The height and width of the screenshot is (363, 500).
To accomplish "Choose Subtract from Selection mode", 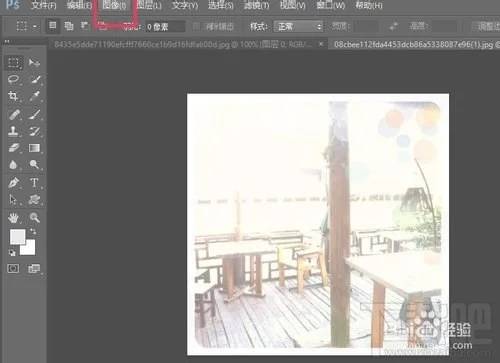I will 85,26.
